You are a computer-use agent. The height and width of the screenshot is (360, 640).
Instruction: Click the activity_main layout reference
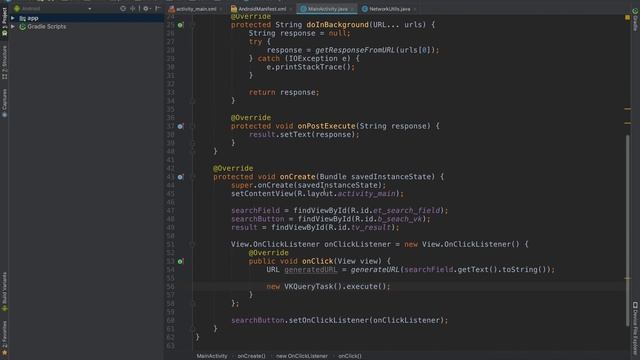click(x=367, y=194)
